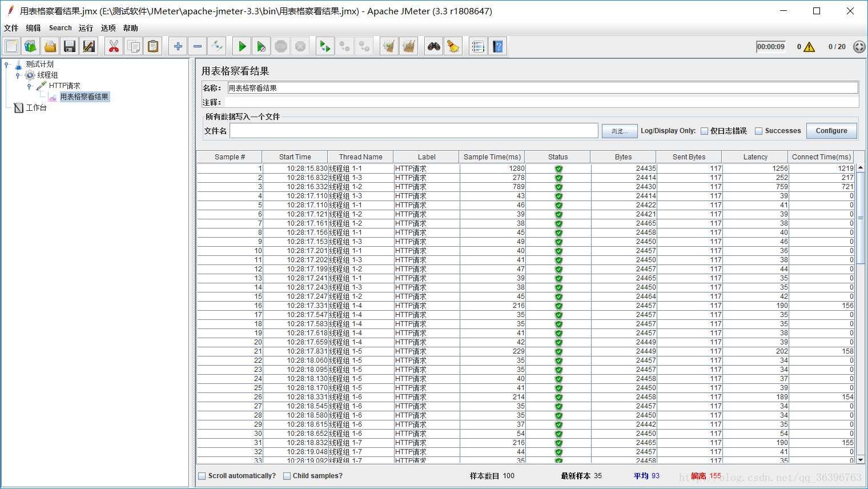Start remote engines with Remote Start All icon

pyautogui.click(x=325, y=46)
